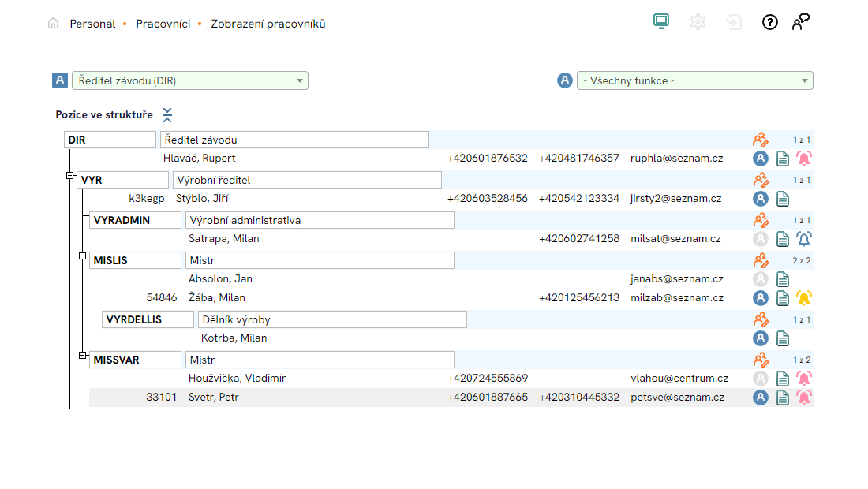Click the Výrobní administrativa name field
The height and width of the screenshot is (489, 868).
[320, 220]
